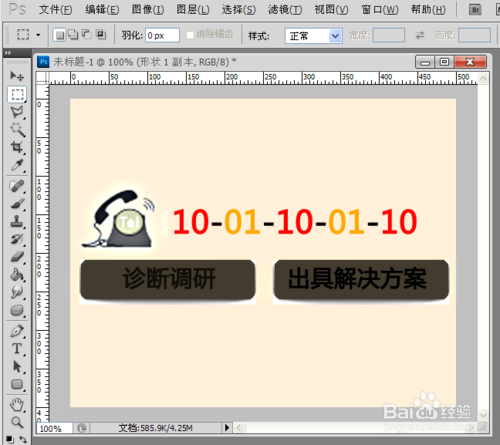Click the 100% zoom level field
500x445 pixels.
pyautogui.click(x=54, y=428)
